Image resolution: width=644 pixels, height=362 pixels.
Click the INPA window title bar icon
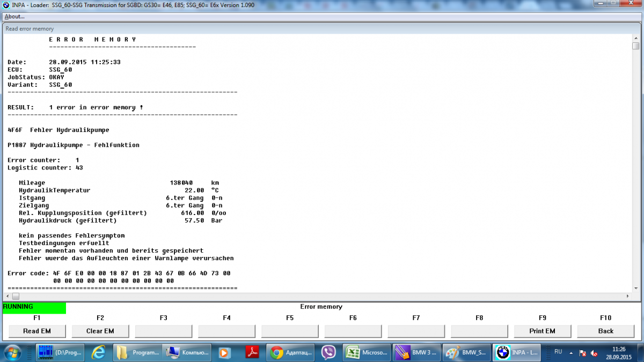click(x=6, y=4)
